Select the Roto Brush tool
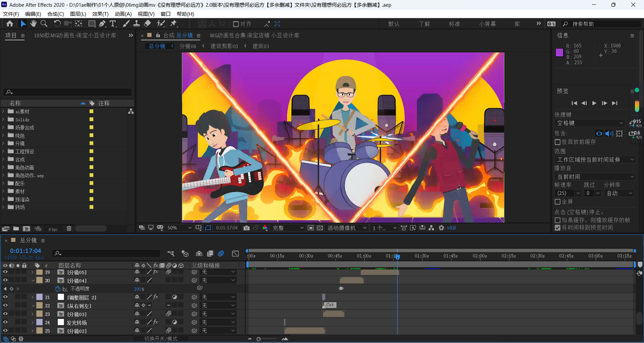The height and width of the screenshot is (343, 644). (x=160, y=24)
